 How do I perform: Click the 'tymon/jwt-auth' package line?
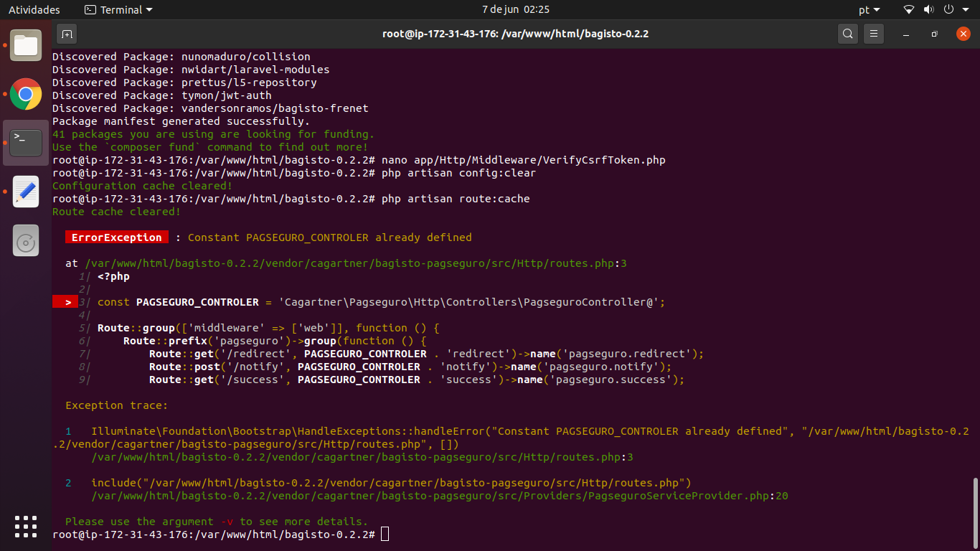[162, 95]
